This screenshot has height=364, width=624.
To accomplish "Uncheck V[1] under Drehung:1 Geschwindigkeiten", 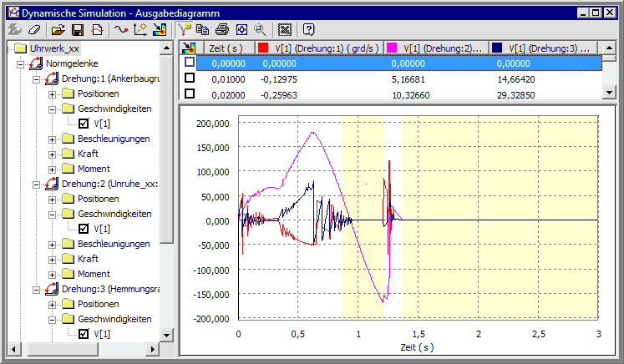I will 84,124.
